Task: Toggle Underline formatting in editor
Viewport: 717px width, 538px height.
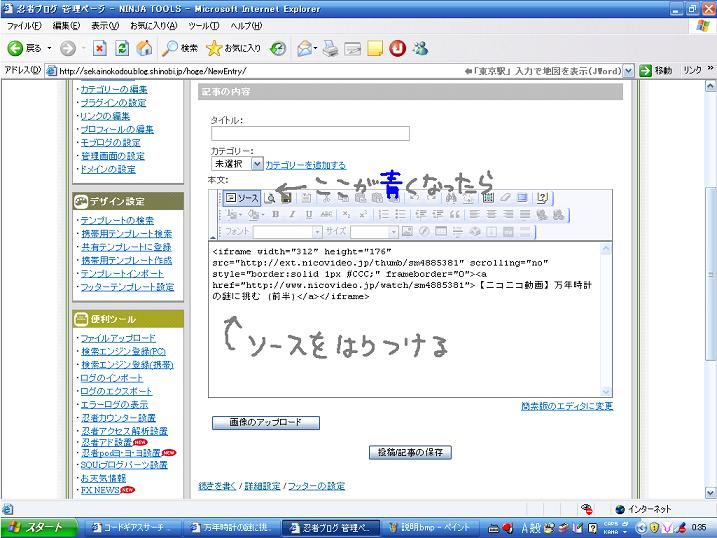Action: click(x=309, y=214)
